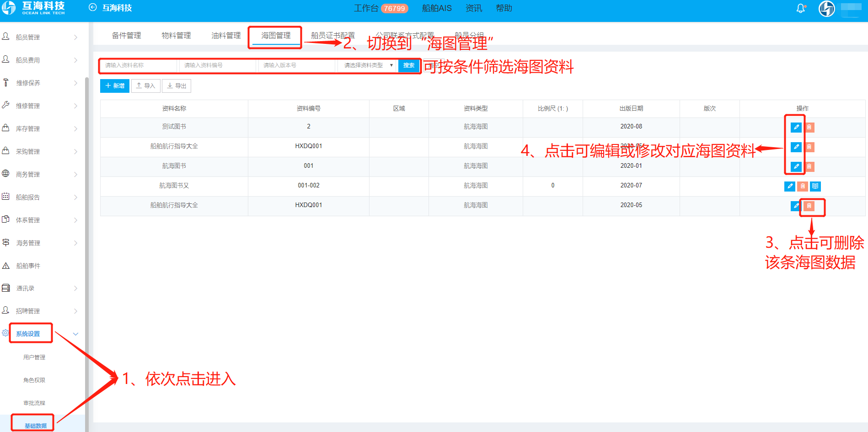Click the 新增 button
Screen dimensions: 868x432
point(115,85)
